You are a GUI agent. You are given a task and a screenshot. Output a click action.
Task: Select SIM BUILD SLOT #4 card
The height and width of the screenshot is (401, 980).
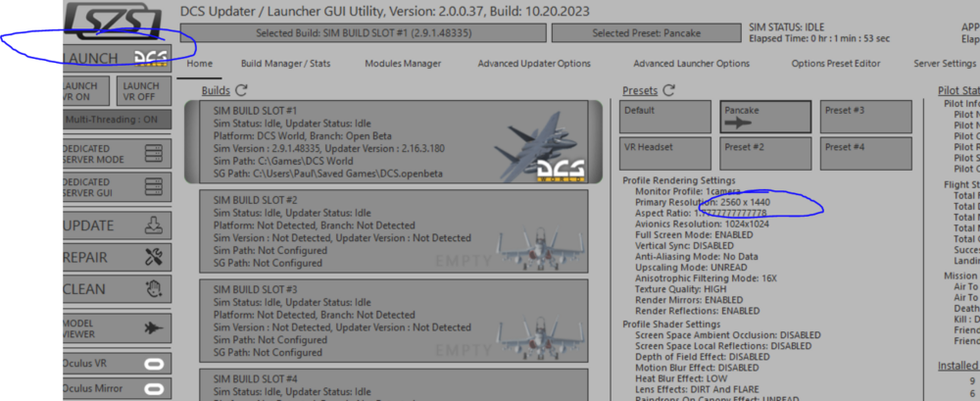tap(394, 384)
